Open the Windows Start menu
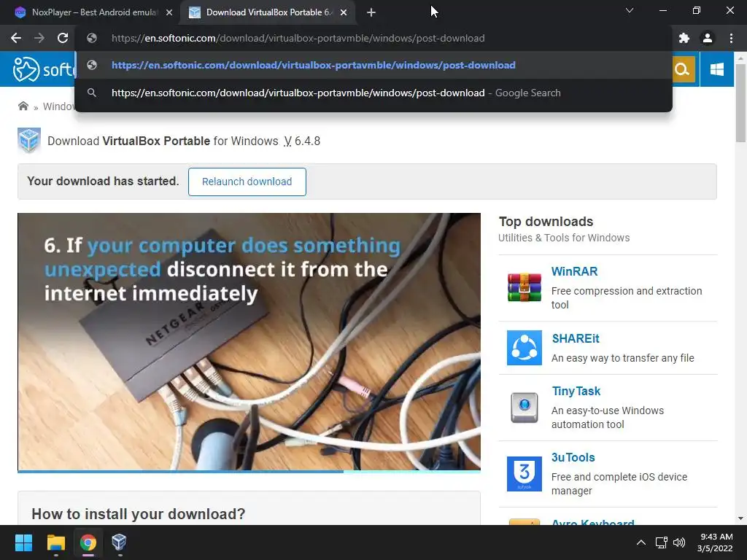 (x=23, y=542)
